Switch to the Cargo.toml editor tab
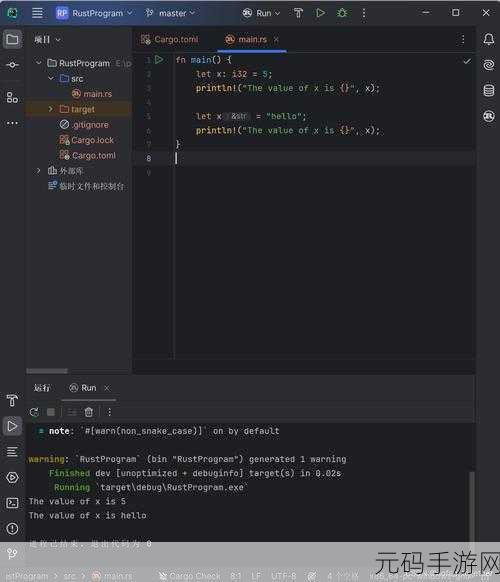 point(170,39)
